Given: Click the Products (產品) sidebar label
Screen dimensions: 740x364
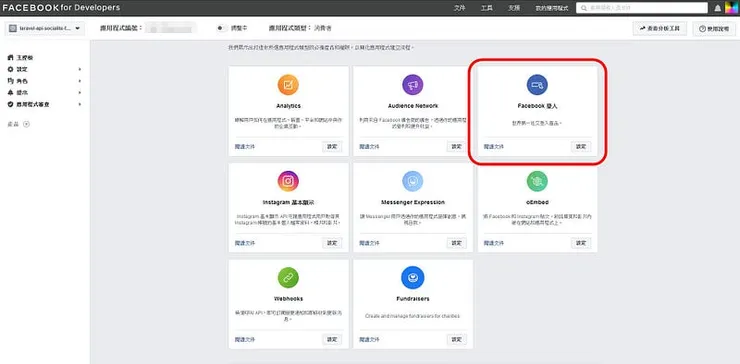Looking at the screenshot, I should [x=13, y=124].
